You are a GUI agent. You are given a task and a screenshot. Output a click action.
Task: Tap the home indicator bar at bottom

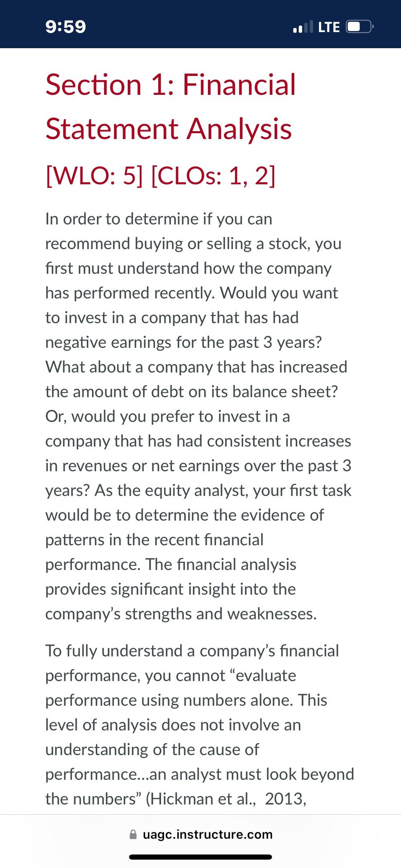click(200, 857)
